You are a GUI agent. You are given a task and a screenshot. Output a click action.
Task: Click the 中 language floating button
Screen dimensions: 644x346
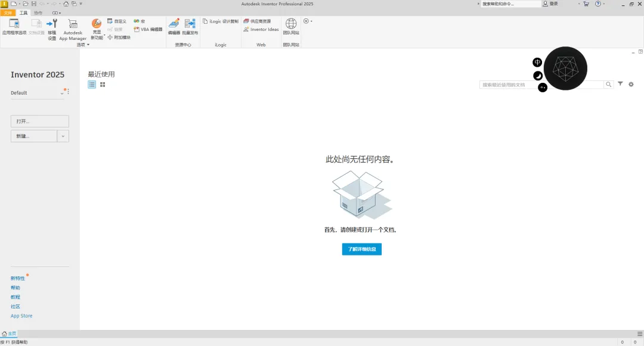click(537, 63)
